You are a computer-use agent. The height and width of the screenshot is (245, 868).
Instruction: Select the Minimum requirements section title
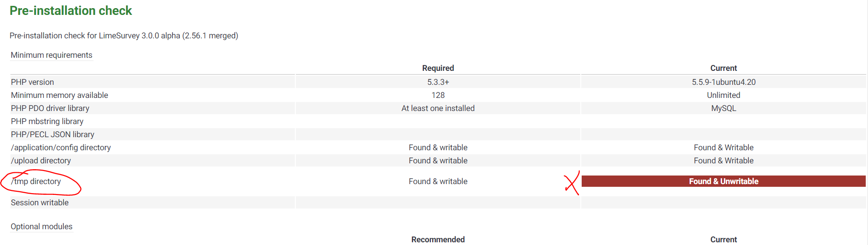tap(51, 55)
